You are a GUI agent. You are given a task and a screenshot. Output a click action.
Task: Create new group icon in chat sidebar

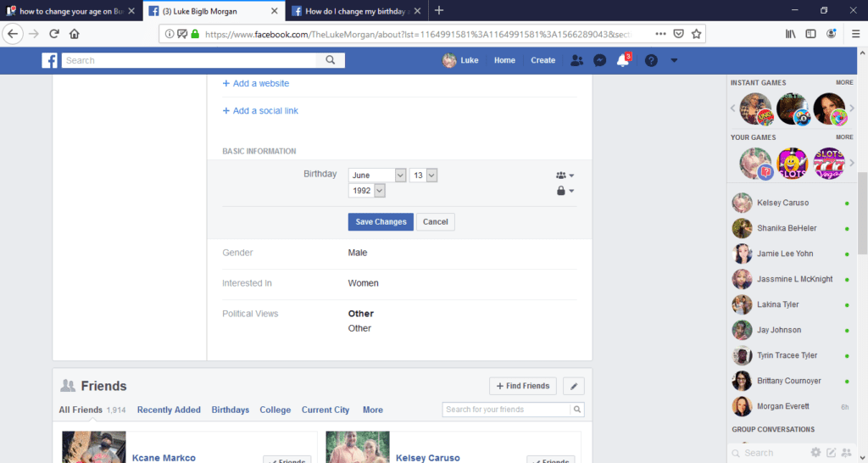[846, 453]
